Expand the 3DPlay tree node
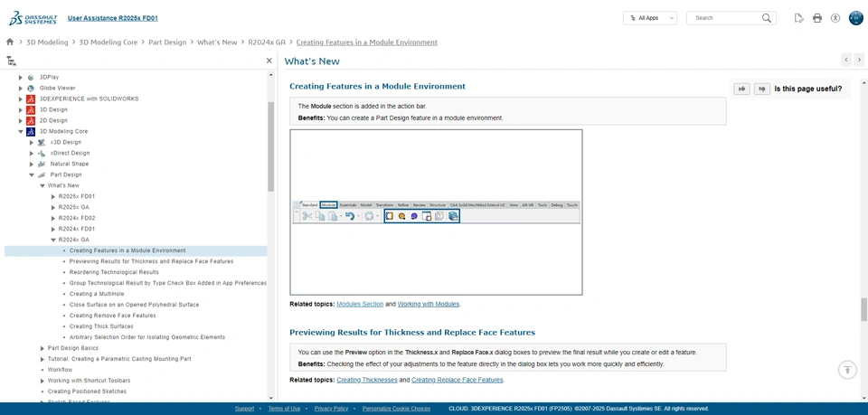The image size is (868, 415). [x=21, y=78]
